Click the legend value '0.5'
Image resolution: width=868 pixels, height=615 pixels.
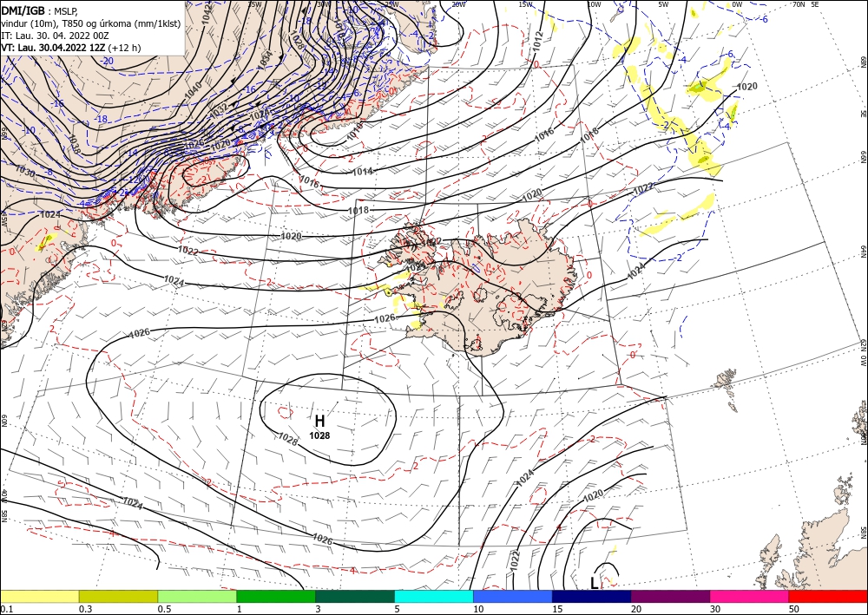[x=163, y=608]
